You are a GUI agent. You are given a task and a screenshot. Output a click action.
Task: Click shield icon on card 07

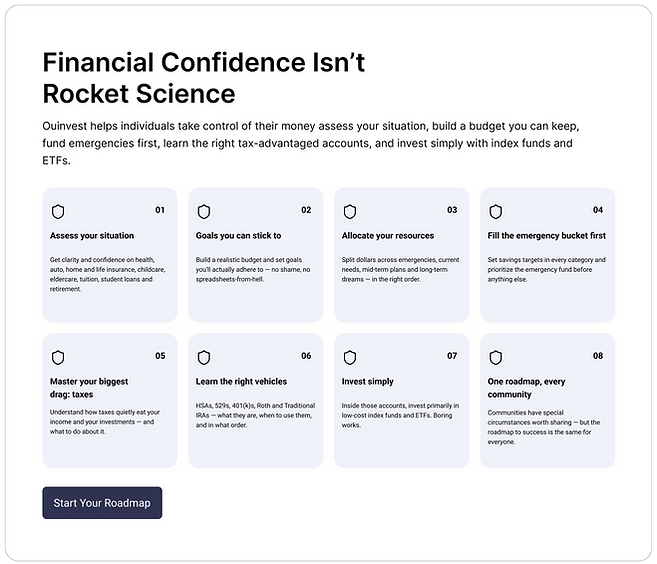tap(350, 358)
